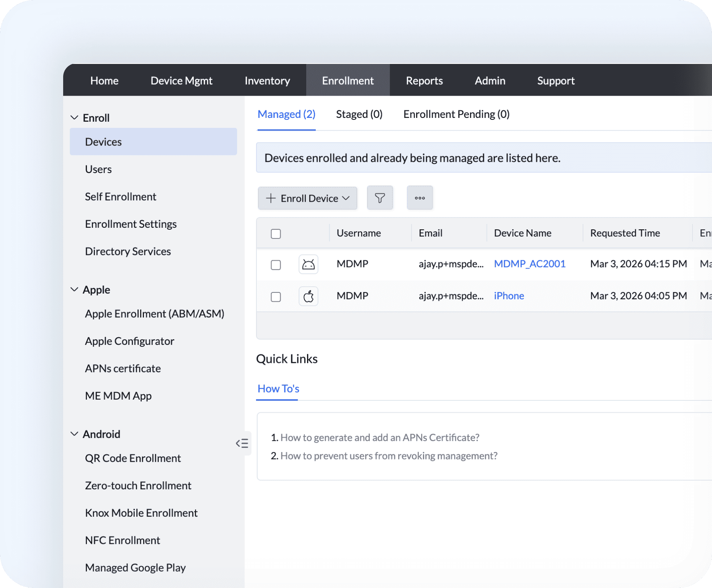
Task: Click the Email column header
Action: tap(430, 233)
